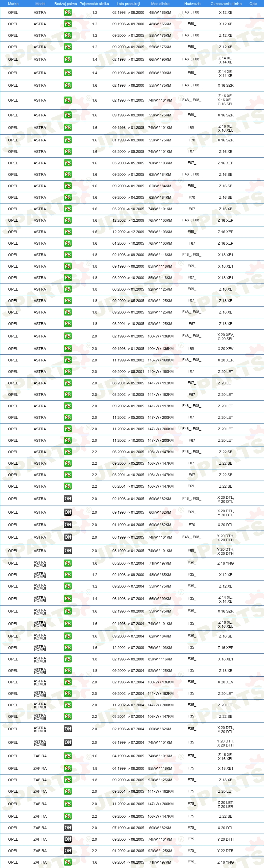Viewport: 264px width, 868px height.
Task: Click diesel ON icon in Zafira Y 22 DTR row
Action: pyautogui.click(x=68, y=851)
